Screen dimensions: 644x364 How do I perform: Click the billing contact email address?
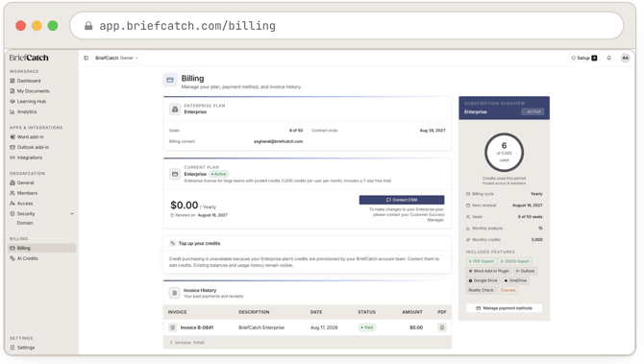278,141
